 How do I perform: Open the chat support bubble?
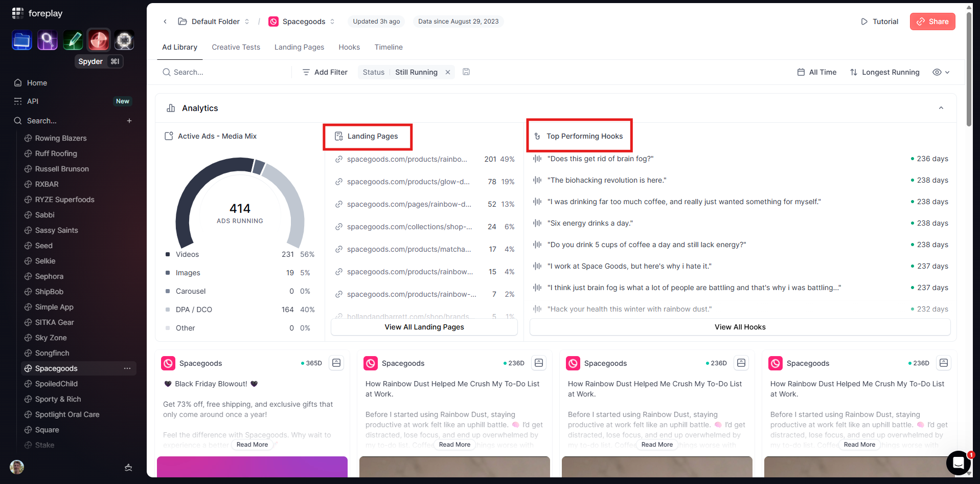[959, 463]
